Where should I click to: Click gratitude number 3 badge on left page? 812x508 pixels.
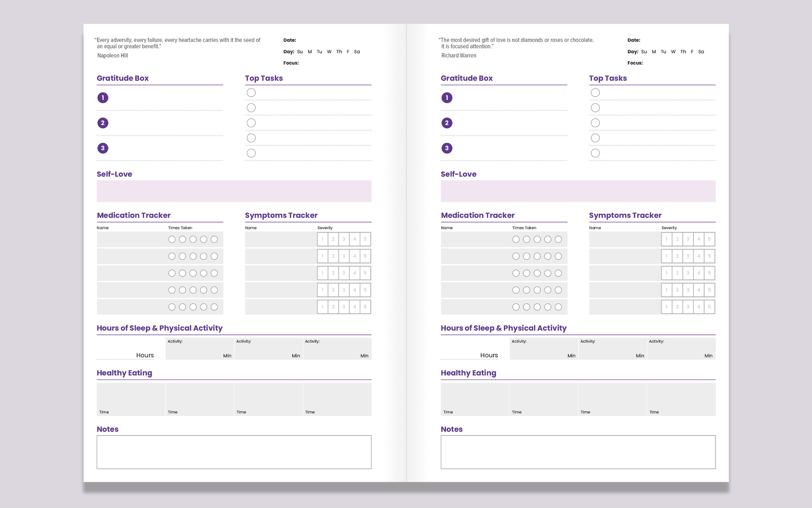click(x=103, y=148)
